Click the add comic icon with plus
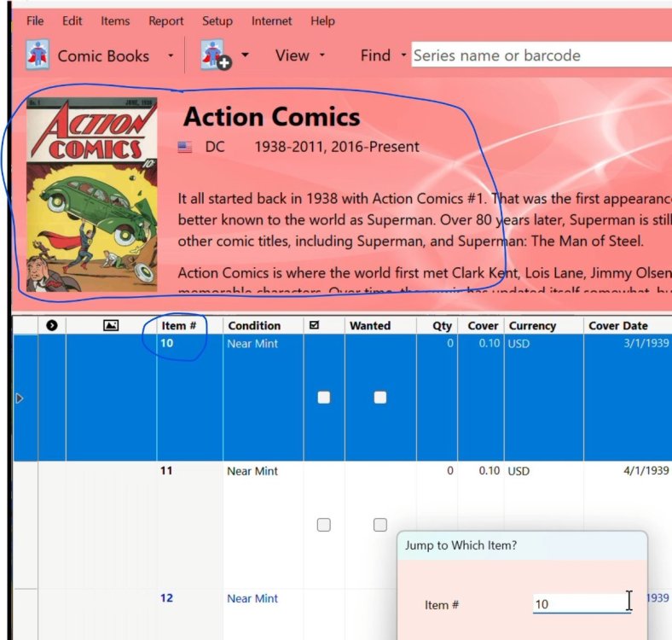This screenshot has height=640, width=672. click(x=211, y=55)
